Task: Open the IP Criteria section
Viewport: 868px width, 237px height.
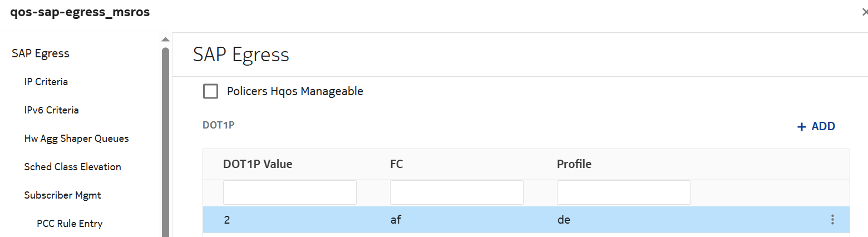Action: pos(46,82)
